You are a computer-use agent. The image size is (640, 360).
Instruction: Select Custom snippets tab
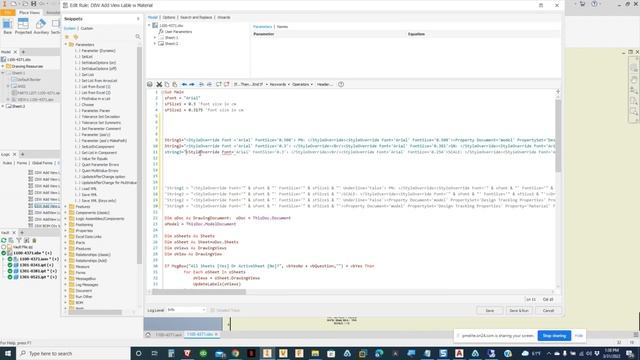point(87,29)
